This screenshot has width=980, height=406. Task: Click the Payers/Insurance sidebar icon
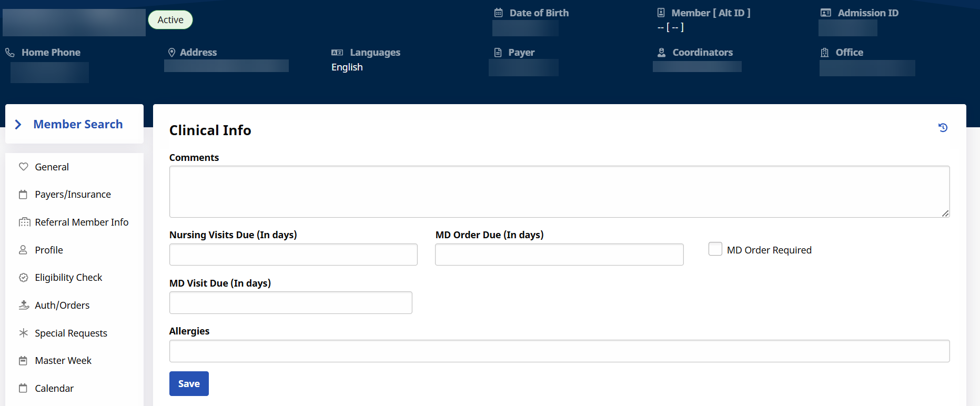coord(23,195)
